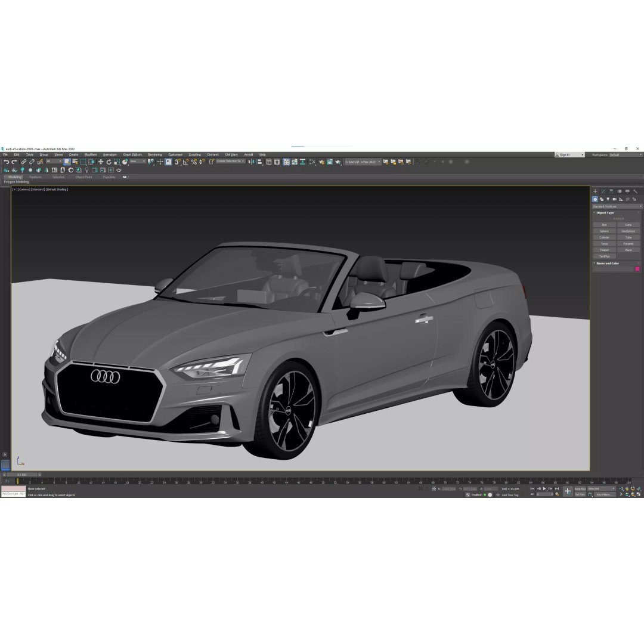
Task: Open the Standard Primitives dropdown
Action: pyautogui.click(x=617, y=206)
